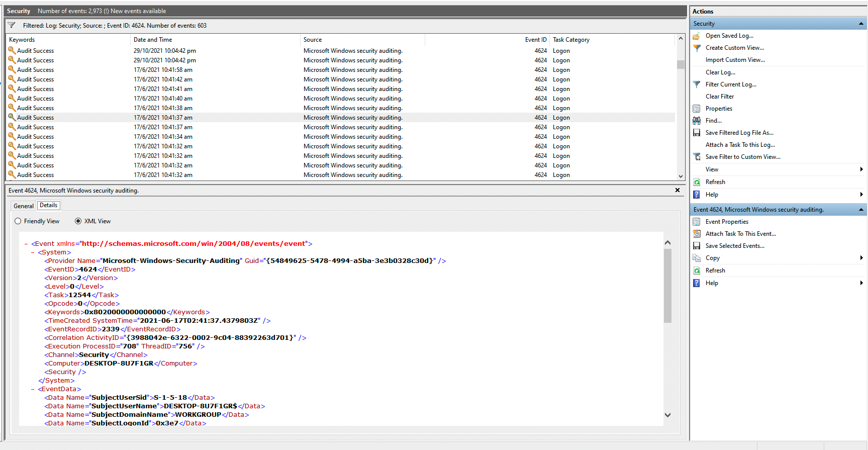Click the Save Filtered Log File disk icon
868x450 pixels.
[x=697, y=133]
